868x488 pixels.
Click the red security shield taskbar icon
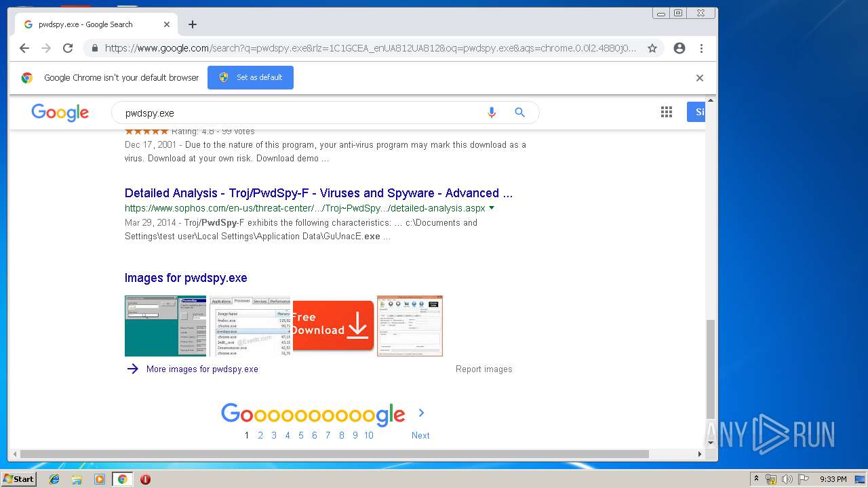tap(145, 479)
